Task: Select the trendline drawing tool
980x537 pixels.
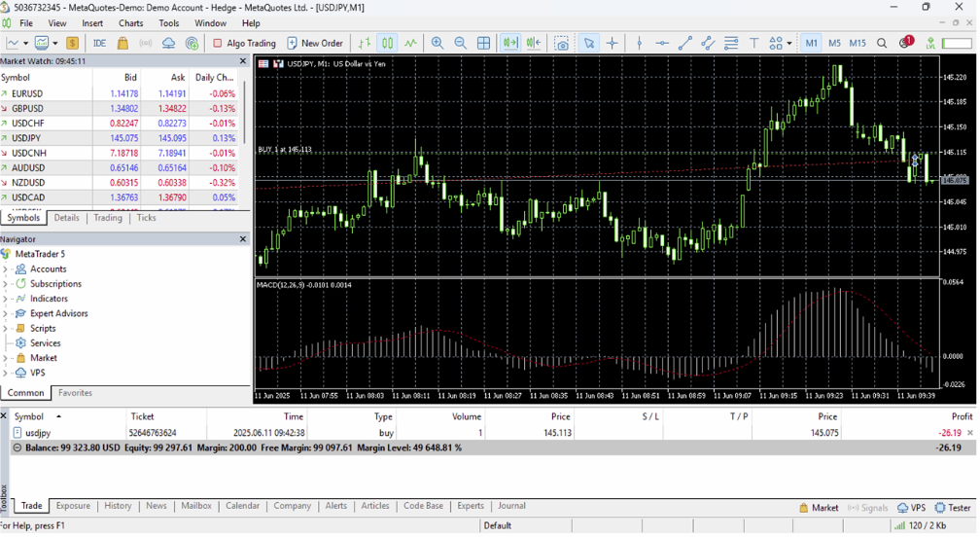Action: click(685, 43)
